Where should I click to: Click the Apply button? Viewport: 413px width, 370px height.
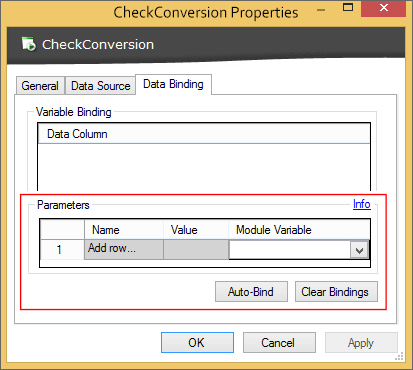(361, 342)
